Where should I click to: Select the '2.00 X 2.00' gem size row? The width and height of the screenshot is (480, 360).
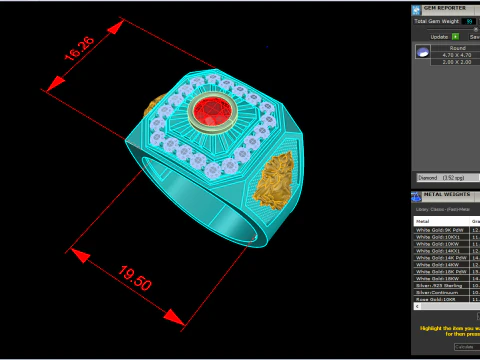pos(455,62)
